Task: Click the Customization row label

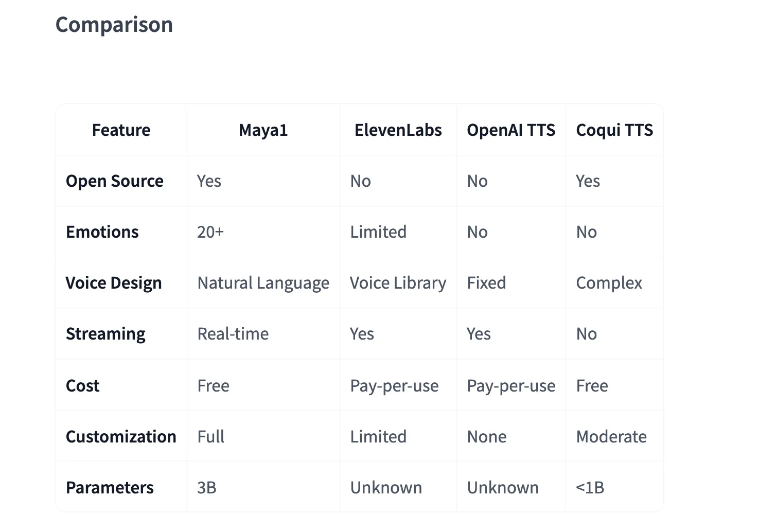Action: [121, 437]
